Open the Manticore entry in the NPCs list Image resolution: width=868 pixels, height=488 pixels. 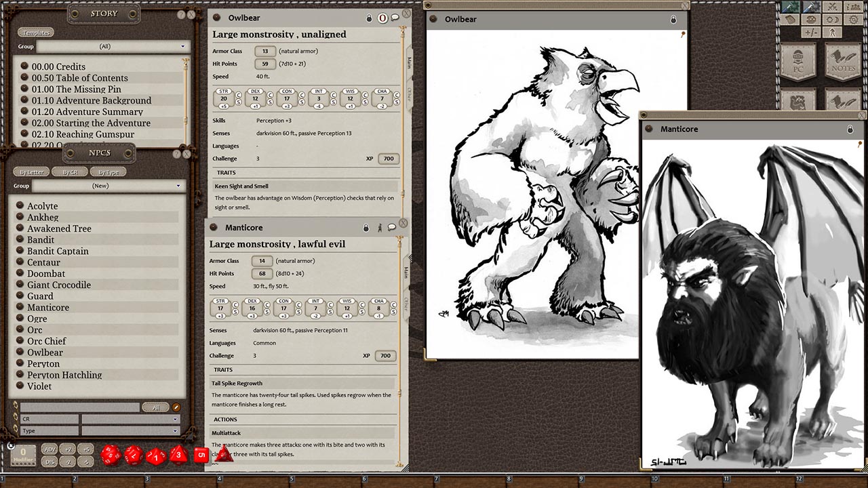point(47,307)
